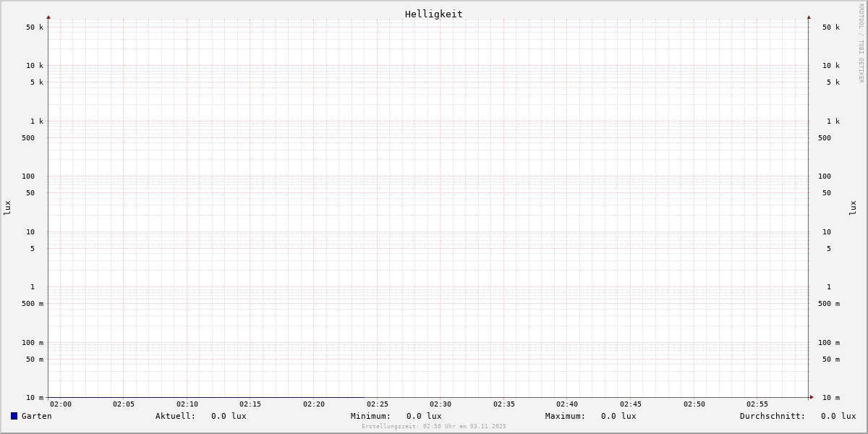Click the Durchschnitt value in the legend

[x=838, y=416]
